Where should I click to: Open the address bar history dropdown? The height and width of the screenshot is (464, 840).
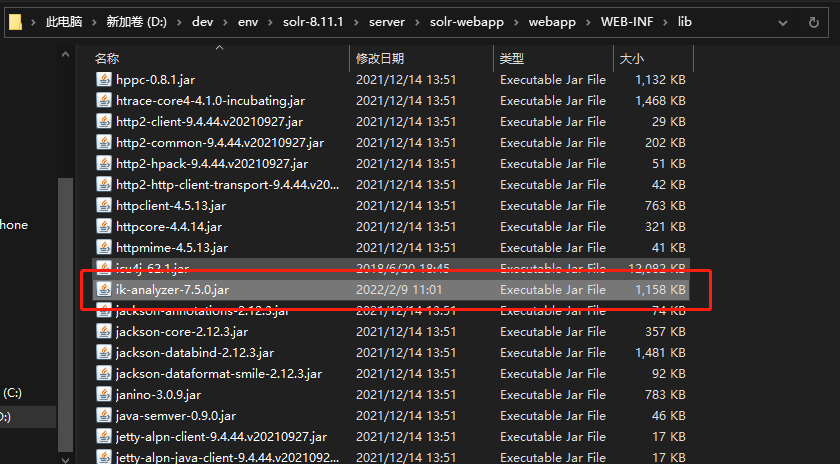coord(783,23)
